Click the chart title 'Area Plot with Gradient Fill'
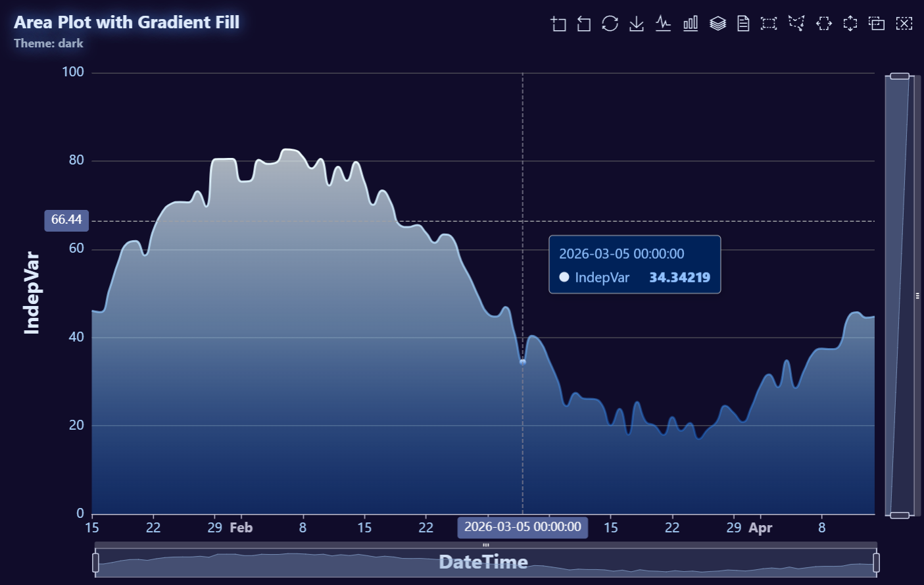This screenshot has height=585, width=924. 126,22
